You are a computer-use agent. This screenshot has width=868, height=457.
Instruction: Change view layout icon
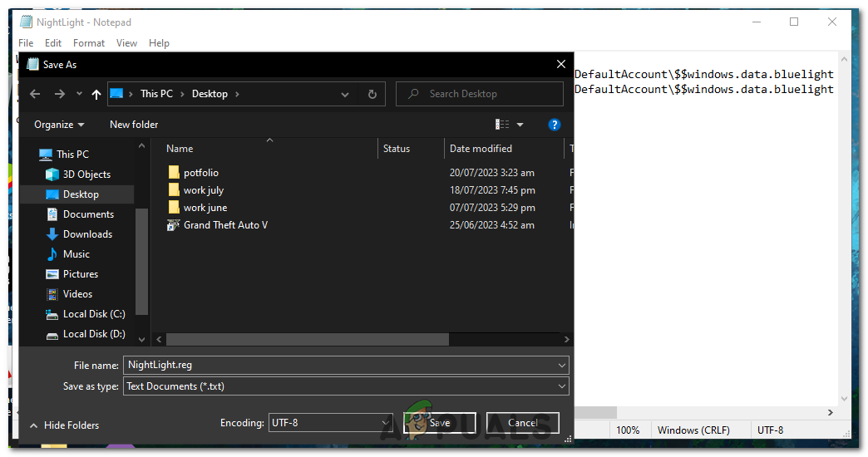pyautogui.click(x=502, y=125)
